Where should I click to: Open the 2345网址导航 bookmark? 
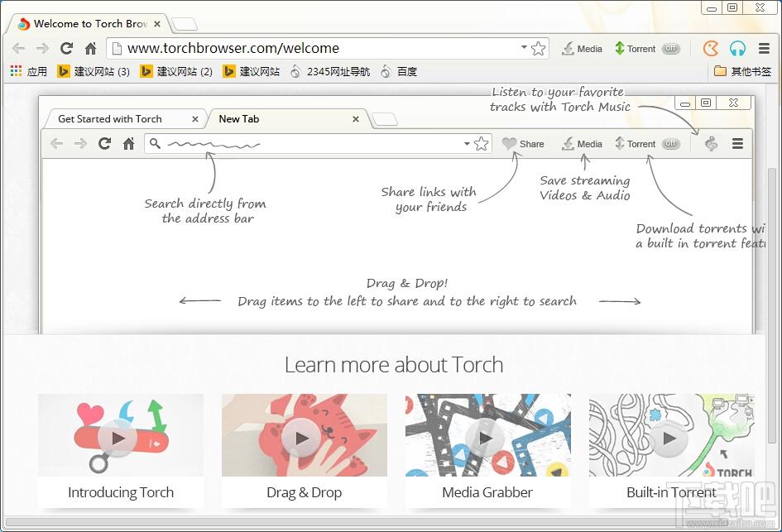330,71
